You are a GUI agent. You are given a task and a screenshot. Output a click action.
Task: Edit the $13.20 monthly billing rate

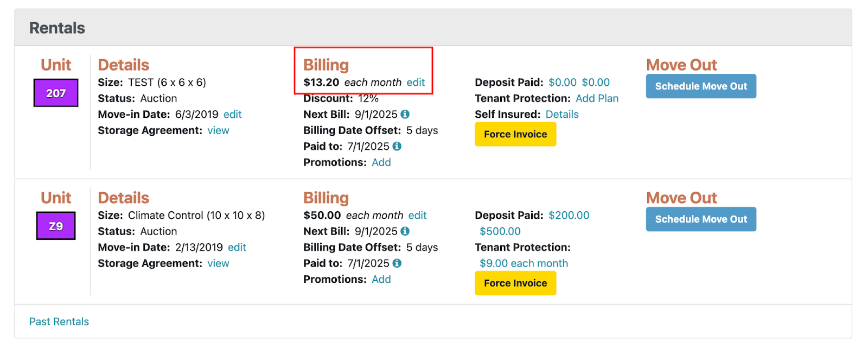(416, 83)
